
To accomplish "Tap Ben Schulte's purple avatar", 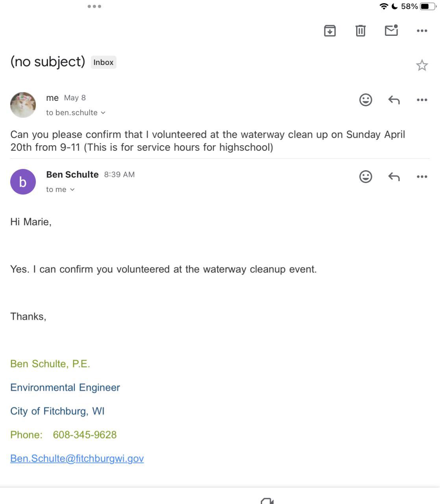I will tap(23, 182).
